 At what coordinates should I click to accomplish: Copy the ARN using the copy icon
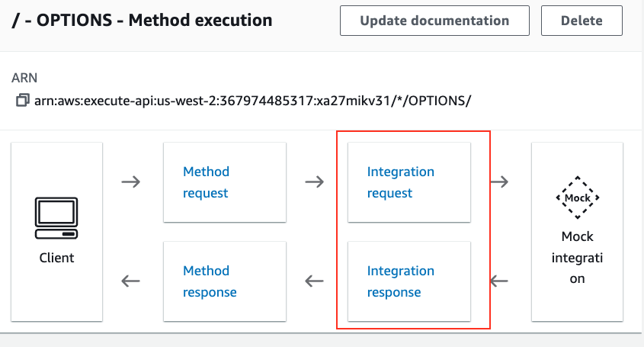23,101
